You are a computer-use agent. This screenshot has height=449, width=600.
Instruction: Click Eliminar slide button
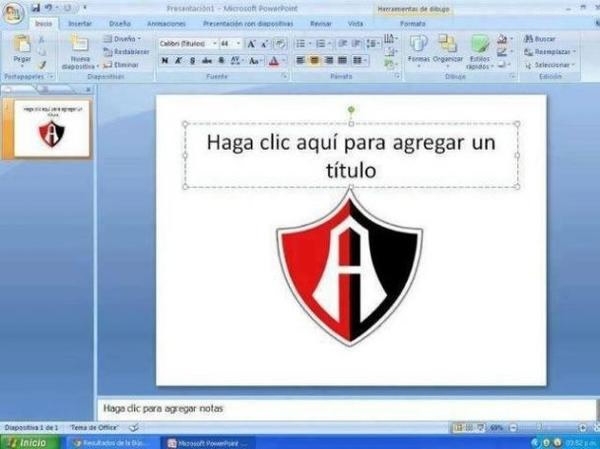(x=121, y=65)
